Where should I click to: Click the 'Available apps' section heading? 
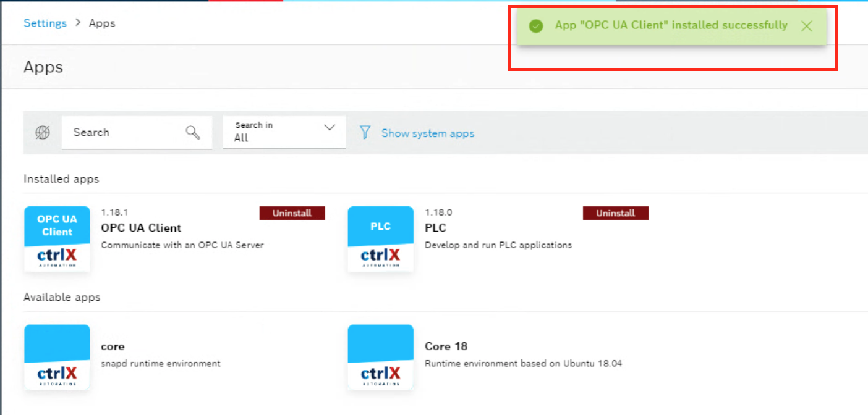point(62,298)
